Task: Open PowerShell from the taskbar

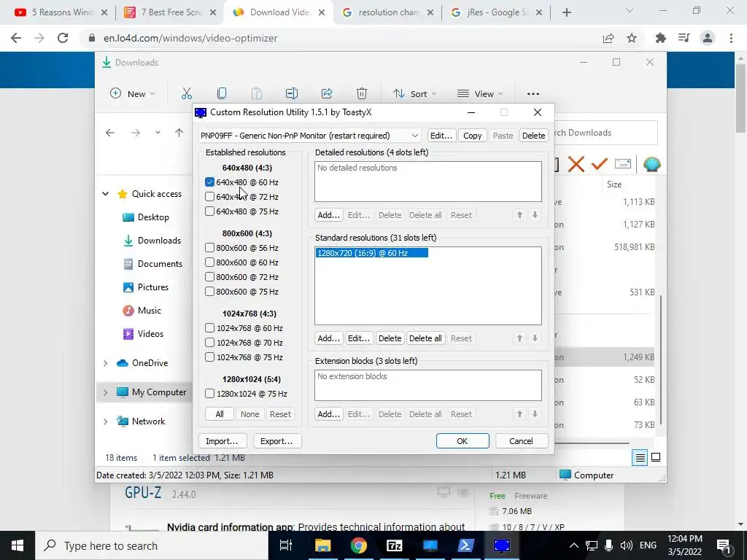Action: pos(465,545)
